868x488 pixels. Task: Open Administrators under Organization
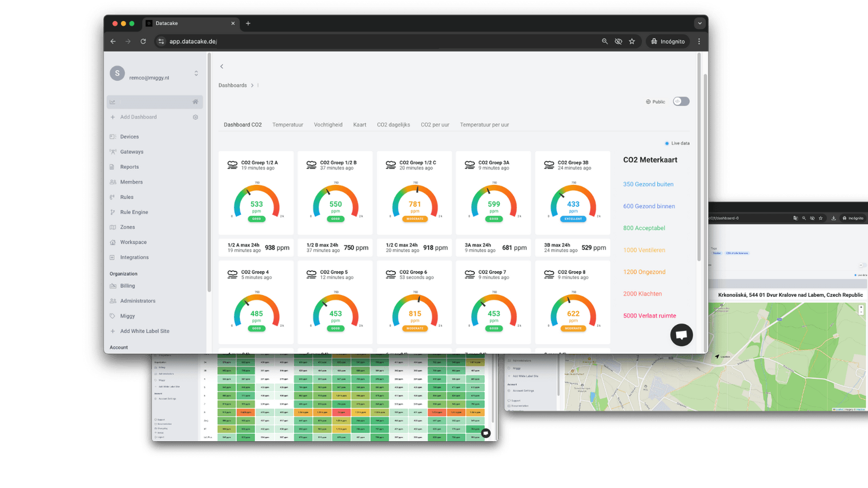(x=137, y=301)
